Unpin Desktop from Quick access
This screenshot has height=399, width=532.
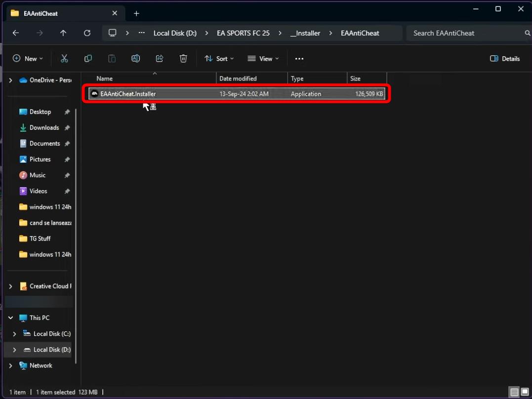pyautogui.click(x=67, y=112)
